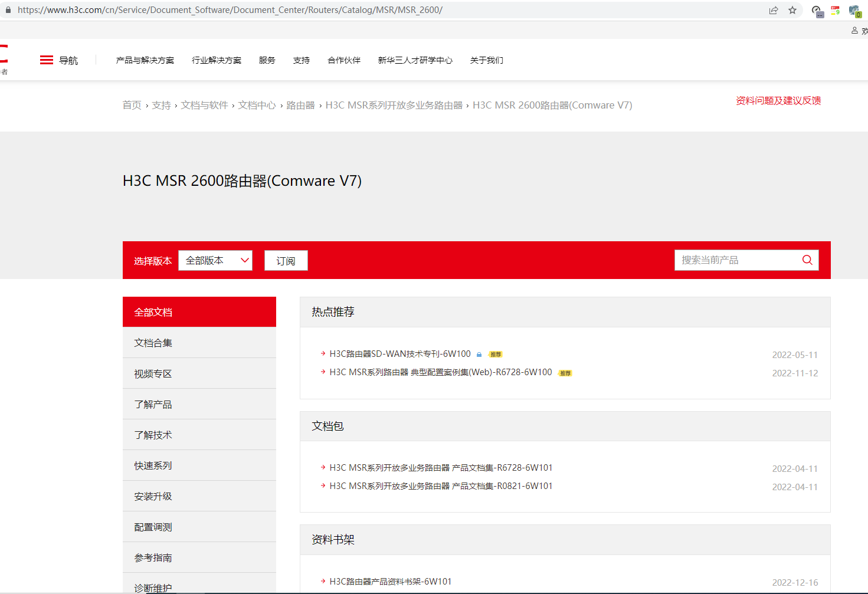Go to 文档与软件 breadcrumb
868x594 pixels.
click(x=204, y=105)
